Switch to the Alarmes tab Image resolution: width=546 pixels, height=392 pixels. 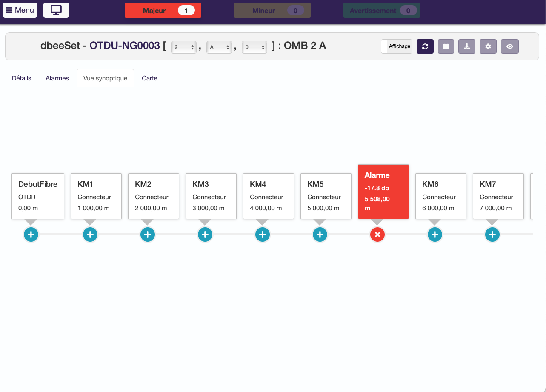[x=57, y=78]
